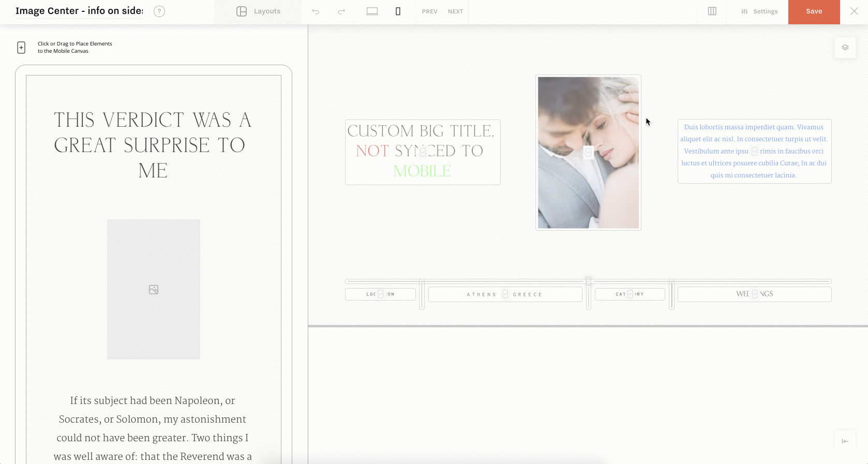Click the marker icon on WEDDINGS element
Viewport: 868px width, 464px height.
[755, 294]
